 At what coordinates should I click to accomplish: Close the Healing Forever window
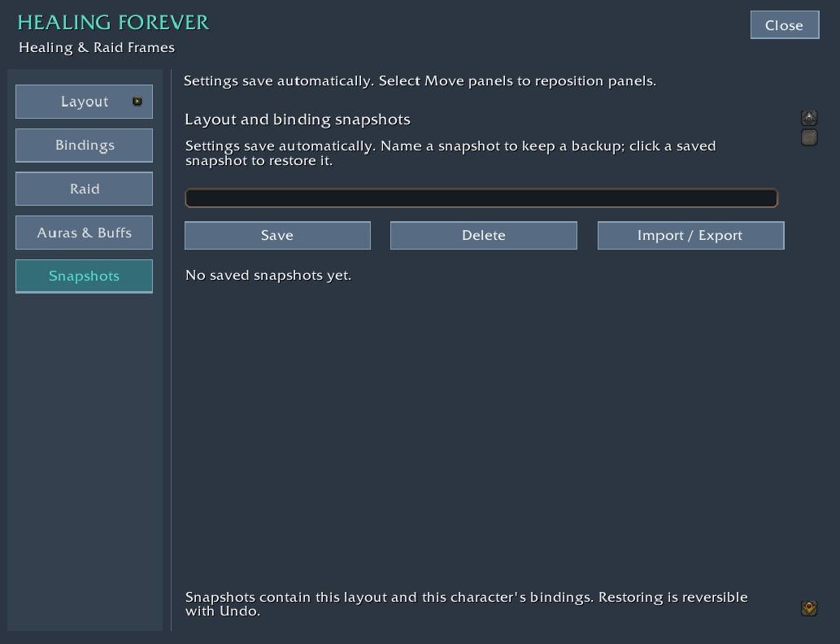click(785, 24)
